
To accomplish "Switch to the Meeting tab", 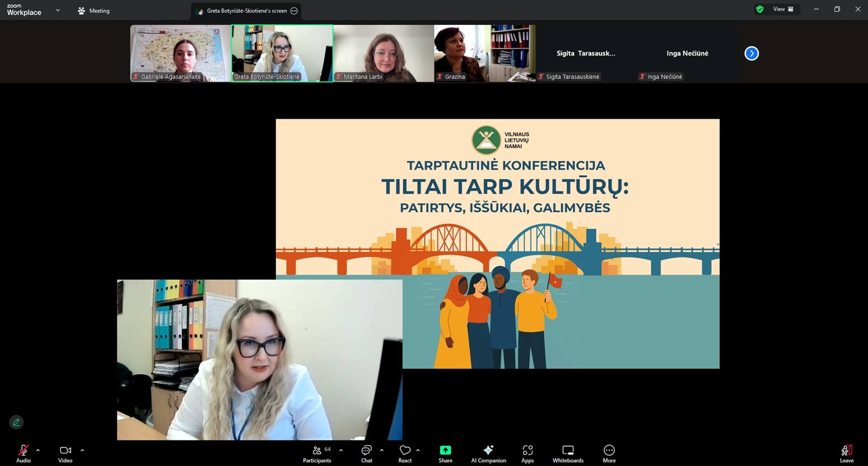I will tap(94, 11).
